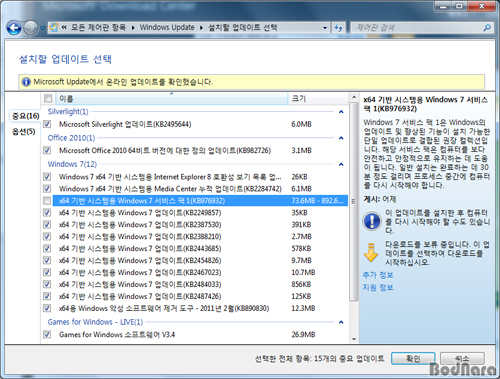Click the update list vertical scrollbar thumb
The image size is (500, 379).
tap(354, 202)
